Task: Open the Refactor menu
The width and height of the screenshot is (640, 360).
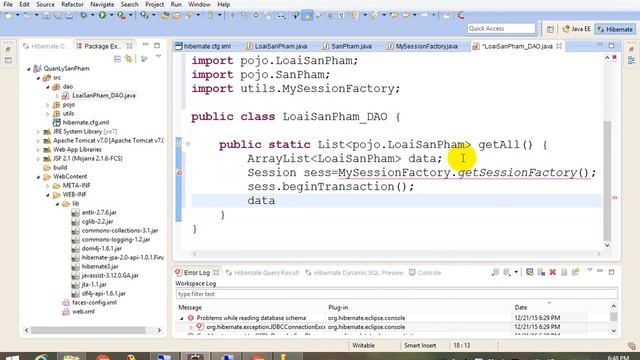Action: 72,4
